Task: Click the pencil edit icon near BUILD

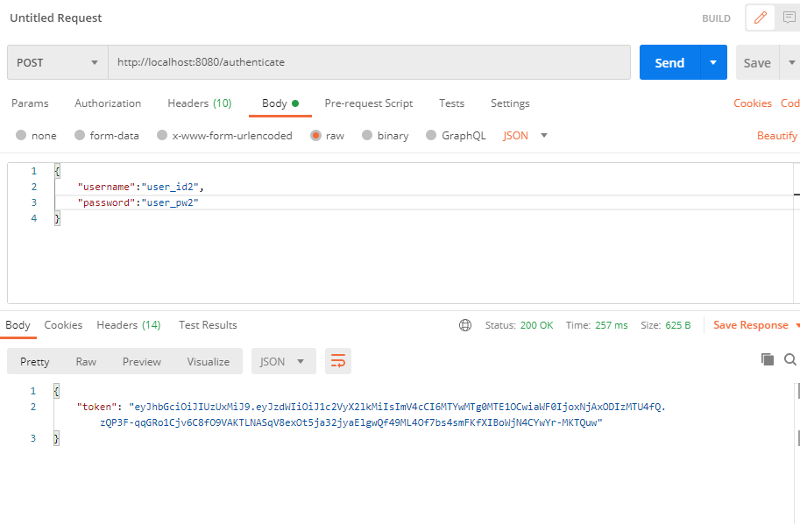Action: pyautogui.click(x=761, y=18)
